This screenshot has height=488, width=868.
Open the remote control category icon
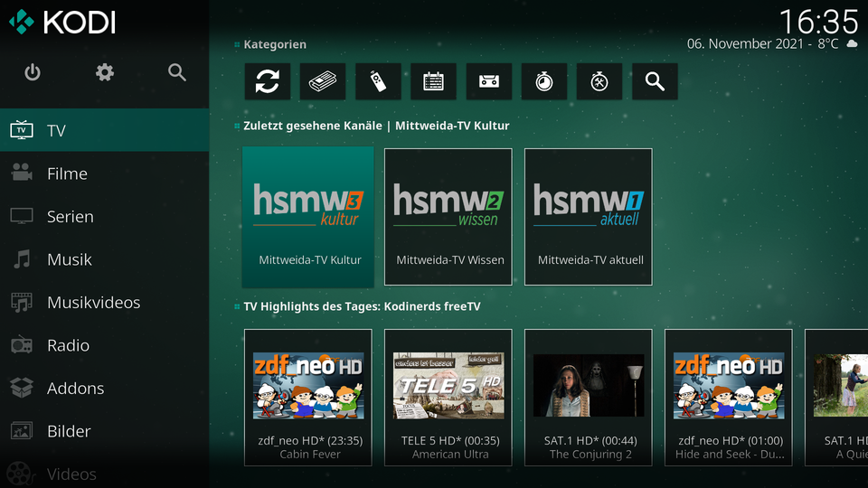pos(378,82)
